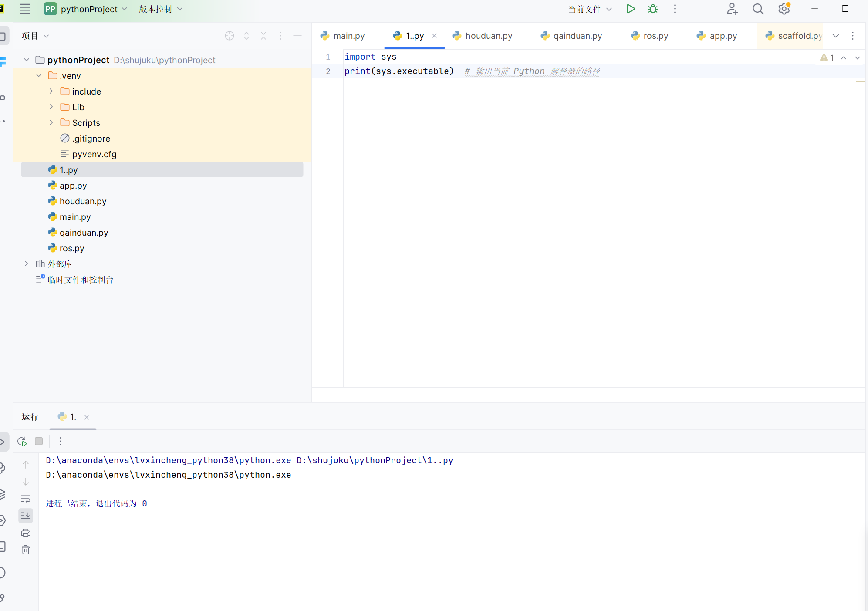
Task: Open the IDE Settings gear
Action: coord(784,9)
